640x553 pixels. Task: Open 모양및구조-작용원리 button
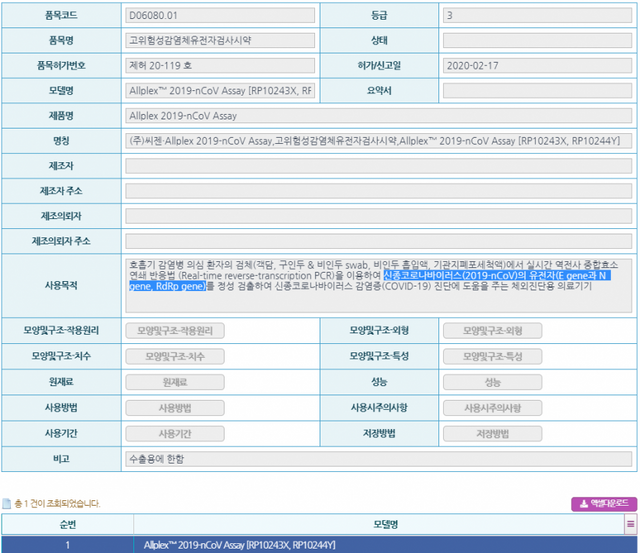[174, 331]
